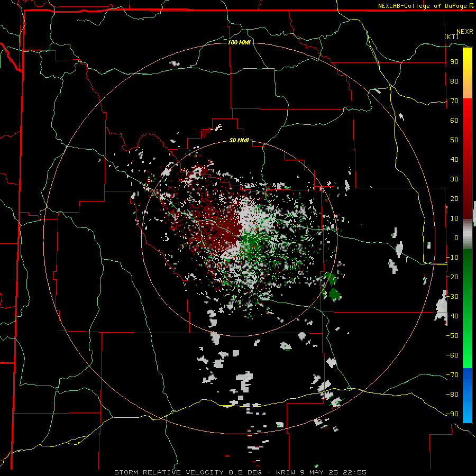Click the 60 value on the velocity scale

[x=454, y=121]
